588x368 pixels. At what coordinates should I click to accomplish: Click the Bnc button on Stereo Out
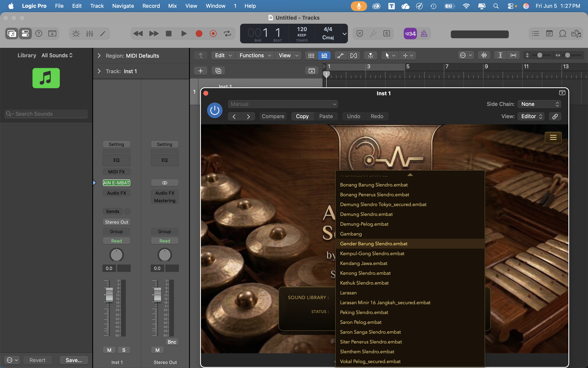(172, 342)
